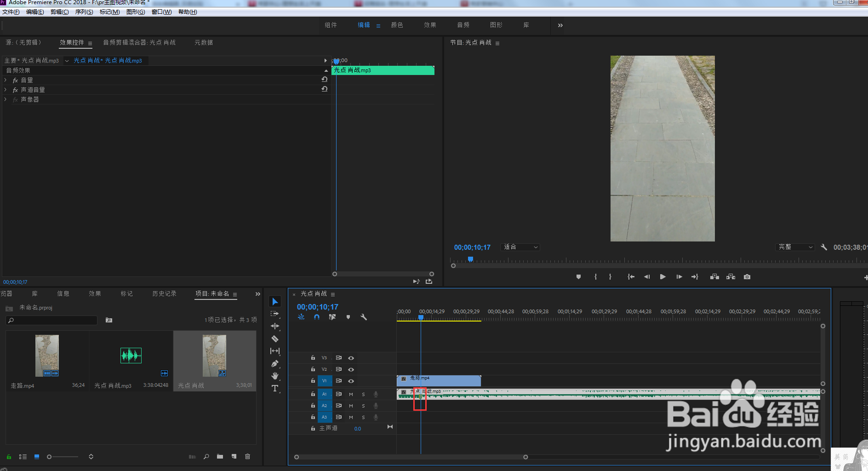The image size is (868, 471).
Task: Create a new bin in Project panel
Action: pos(220,456)
